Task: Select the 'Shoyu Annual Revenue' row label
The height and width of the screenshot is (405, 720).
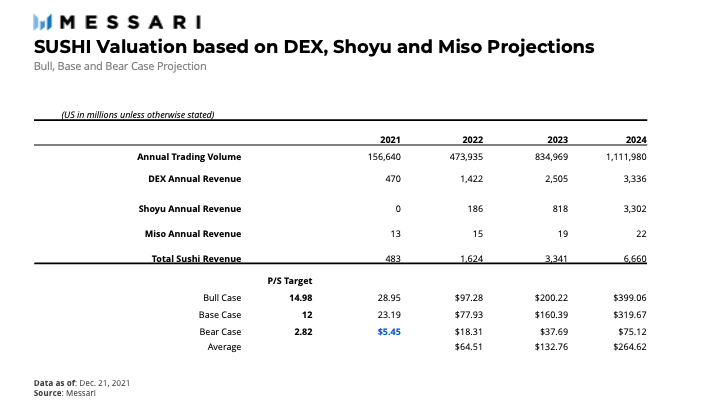Action: (190, 209)
